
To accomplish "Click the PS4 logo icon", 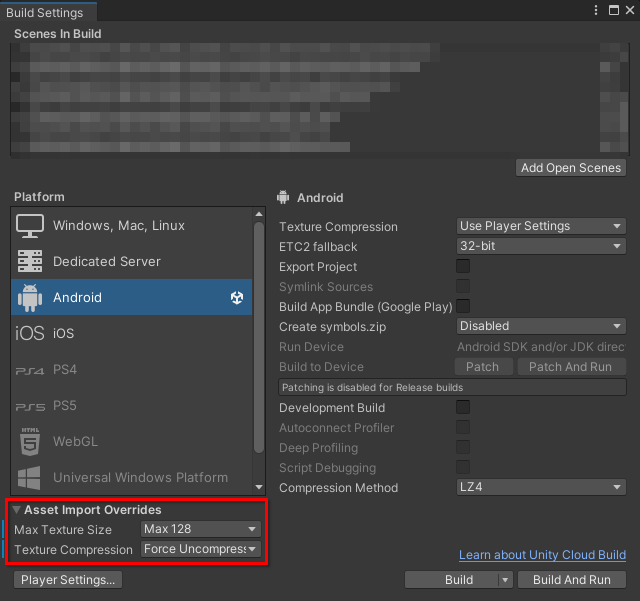I will tap(29, 370).
